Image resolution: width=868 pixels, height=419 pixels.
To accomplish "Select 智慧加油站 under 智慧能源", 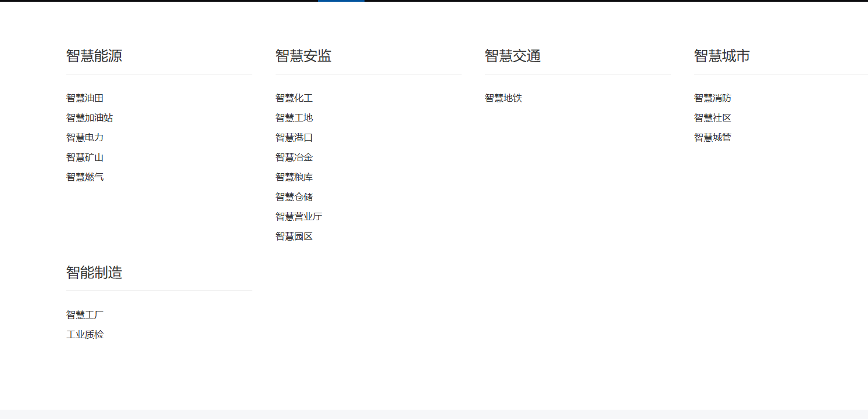I will pos(90,118).
